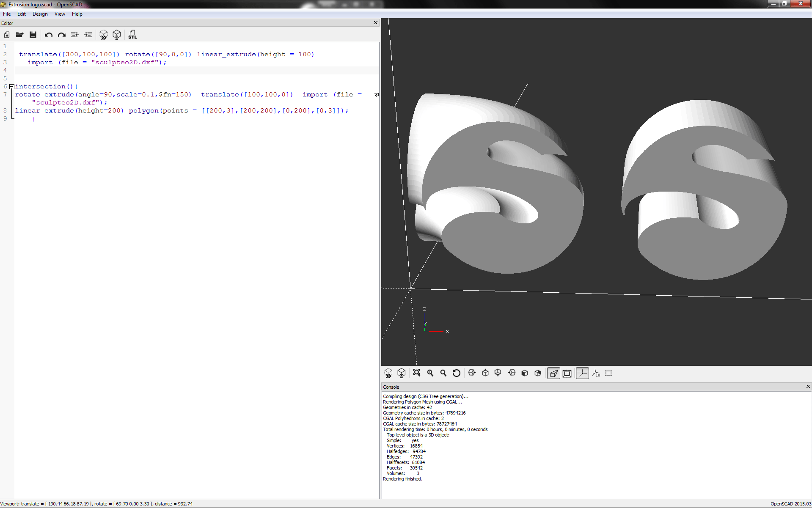Screen dimensions: 812x508
Task: Toggle Show Edges in the viewport
Action: tap(609, 373)
